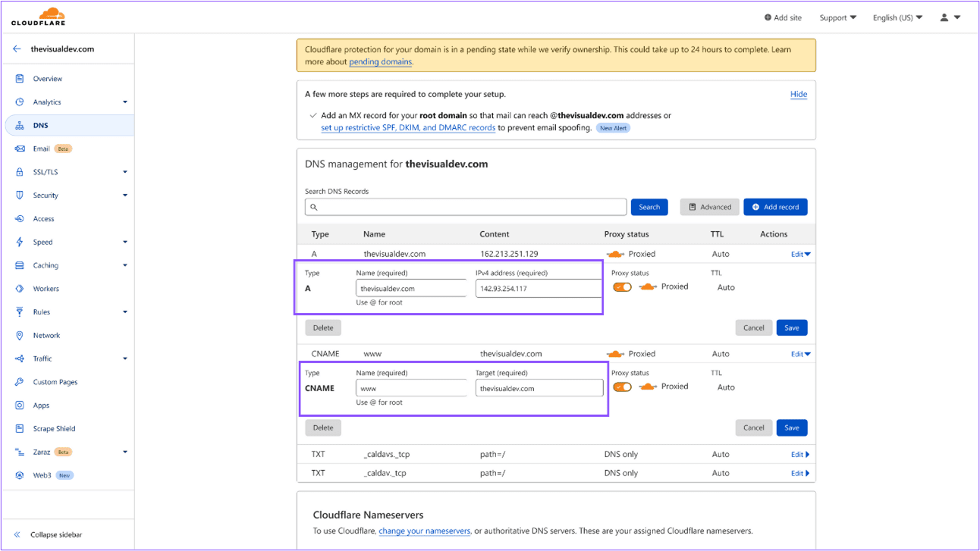Expand the Analytics sidebar submenu arrow
The height and width of the screenshot is (551, 980).
[x=125, y=102]
